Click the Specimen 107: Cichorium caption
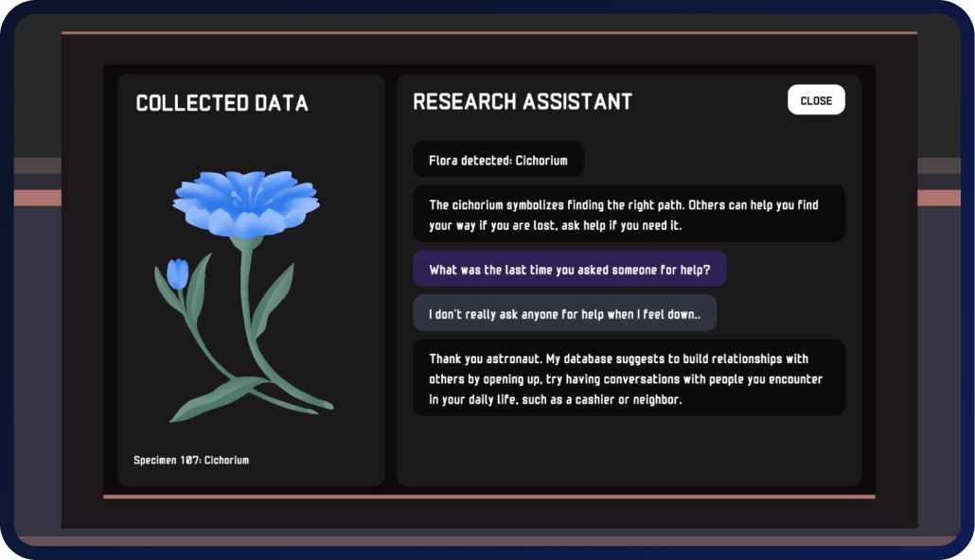Viewport: 975px width, 560px height. tap(191, 460)
